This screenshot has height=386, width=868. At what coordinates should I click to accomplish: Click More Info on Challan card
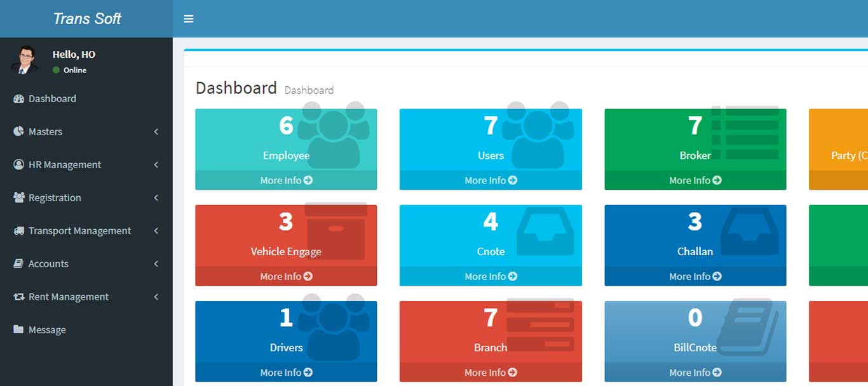[695, 276]
